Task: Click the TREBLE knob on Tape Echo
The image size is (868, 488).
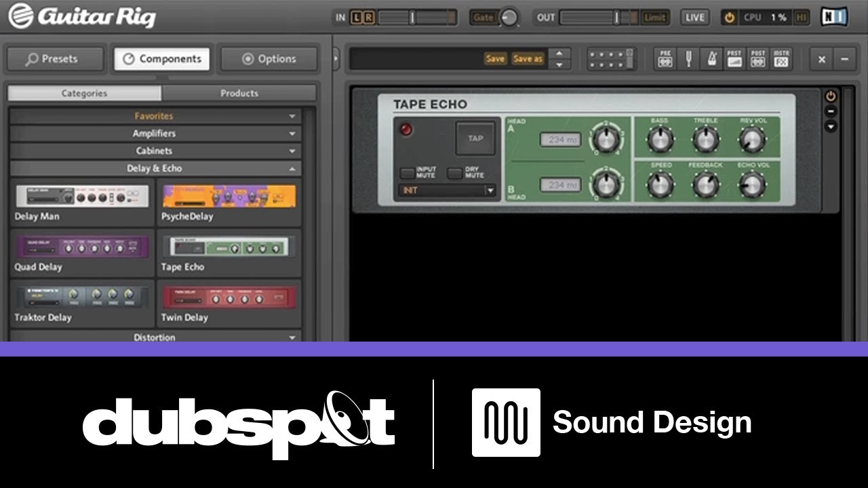Action: (705, 139)
